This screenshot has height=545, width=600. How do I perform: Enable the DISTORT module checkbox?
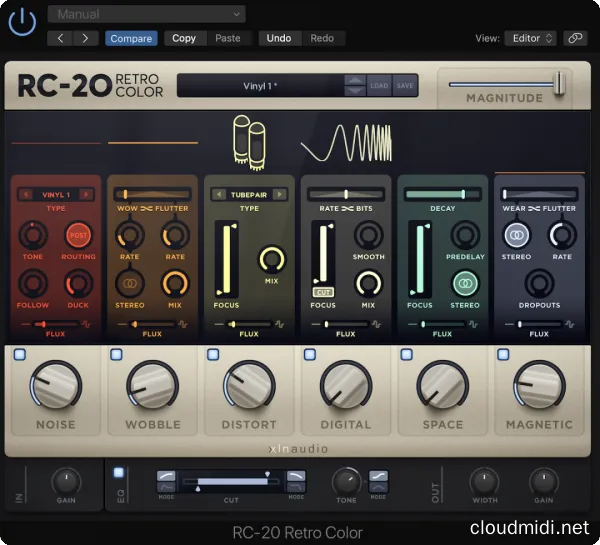[x=213, y=354]
